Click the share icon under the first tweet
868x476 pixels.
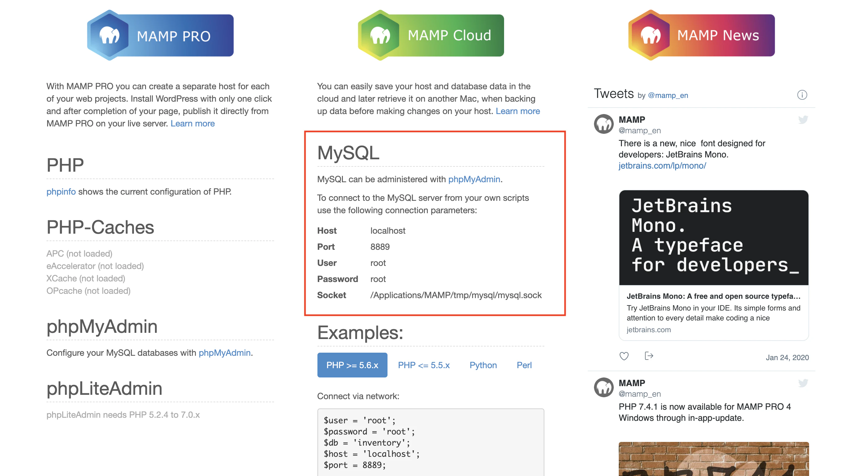point(649,356)
